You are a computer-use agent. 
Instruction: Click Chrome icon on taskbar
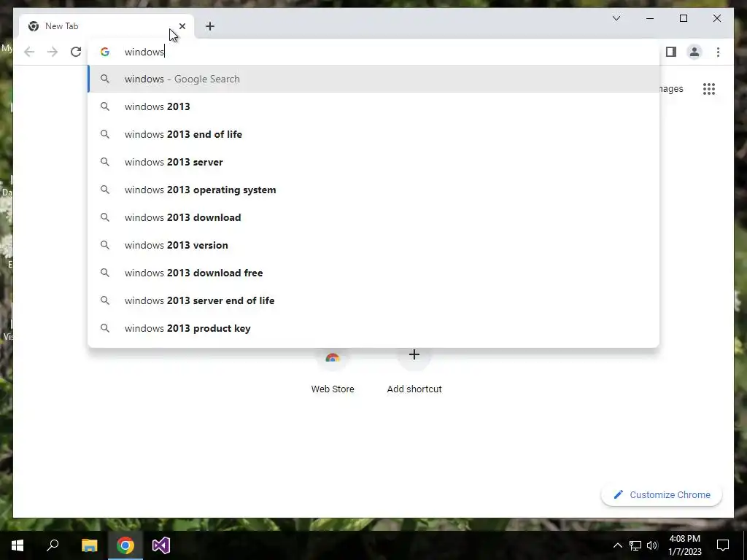[125, 545]
